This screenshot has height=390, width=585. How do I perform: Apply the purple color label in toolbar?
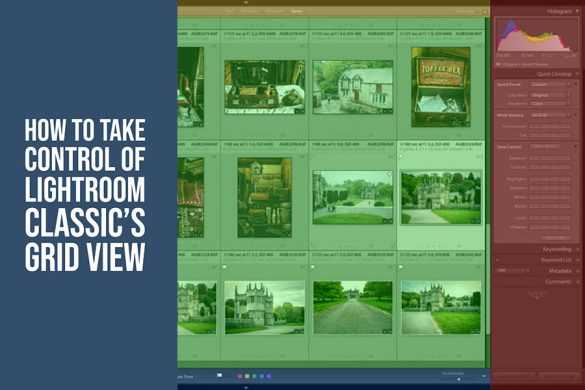click(x=269, y=376)
